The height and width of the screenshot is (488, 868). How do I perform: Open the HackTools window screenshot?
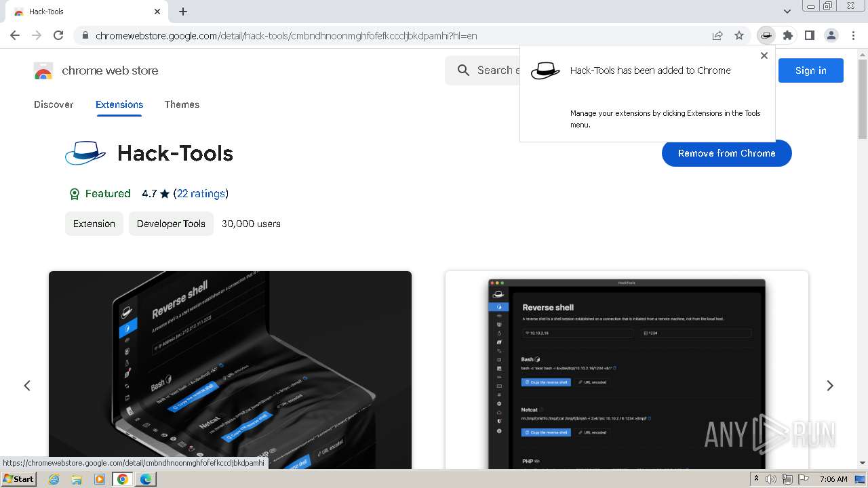click(x=627, y=369)
